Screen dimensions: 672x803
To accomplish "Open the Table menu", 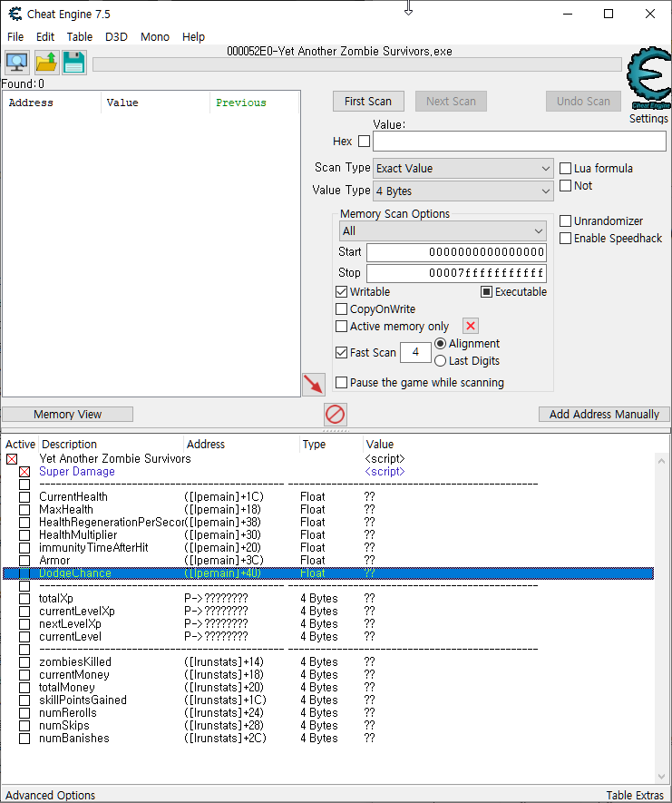I will (79, 37).
